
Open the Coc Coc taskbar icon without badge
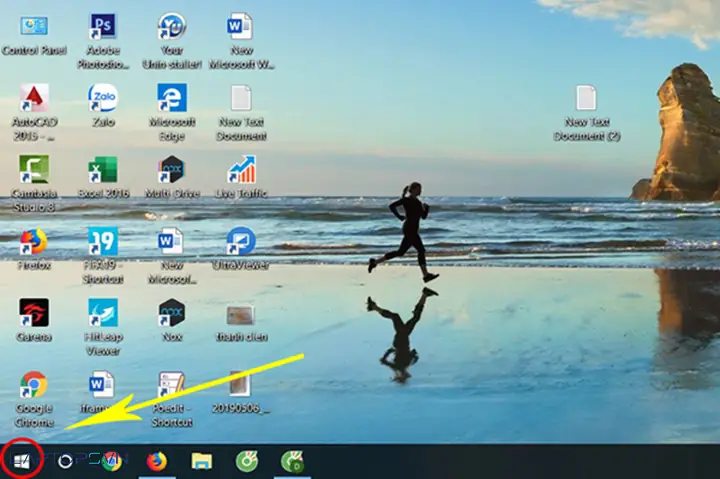click(x=247, y=461)
